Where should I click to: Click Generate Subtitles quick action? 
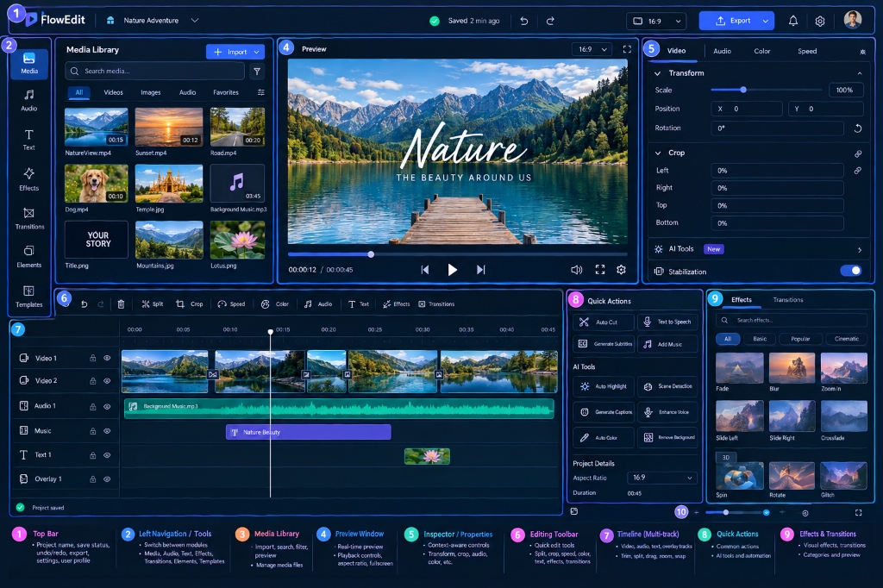(x=604, y=343)
